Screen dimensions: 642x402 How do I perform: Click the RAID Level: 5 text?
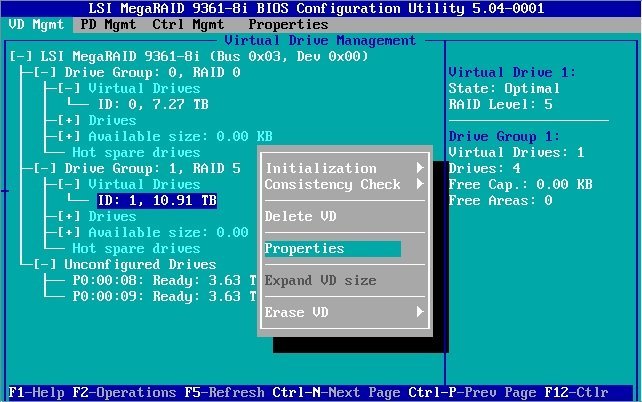500,104
